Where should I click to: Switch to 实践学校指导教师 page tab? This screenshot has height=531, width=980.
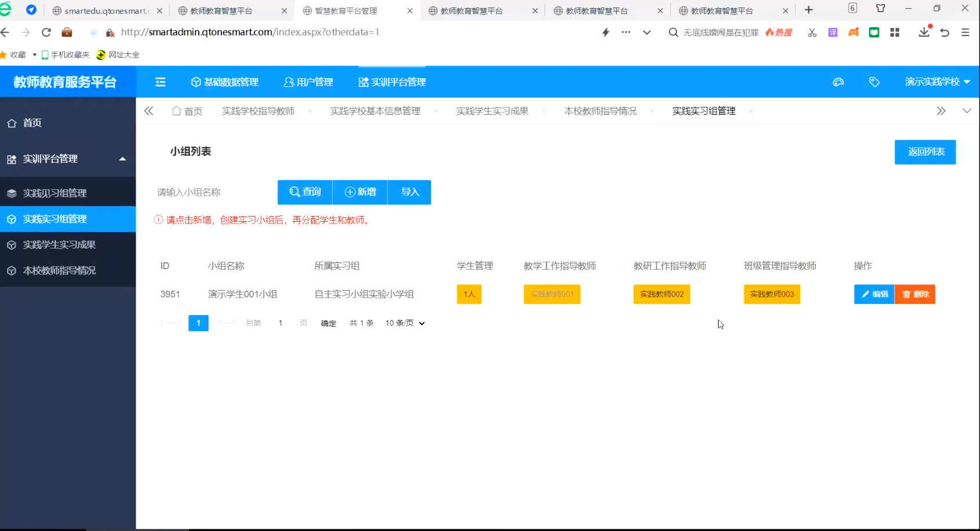pos(258,111)
